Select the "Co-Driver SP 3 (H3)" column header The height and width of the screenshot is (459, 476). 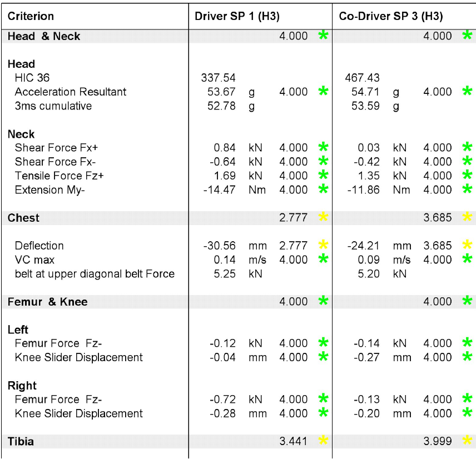(391, 16)
